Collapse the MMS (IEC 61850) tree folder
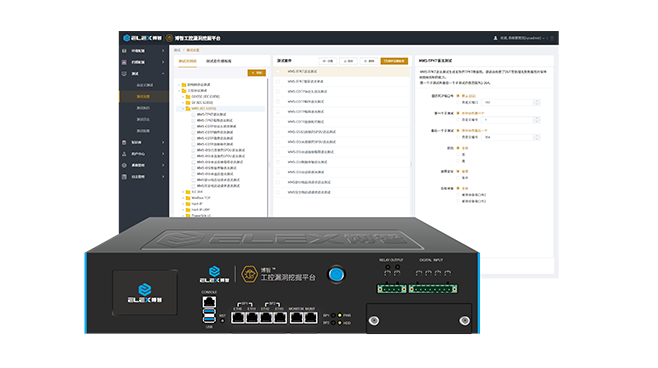 183,108
